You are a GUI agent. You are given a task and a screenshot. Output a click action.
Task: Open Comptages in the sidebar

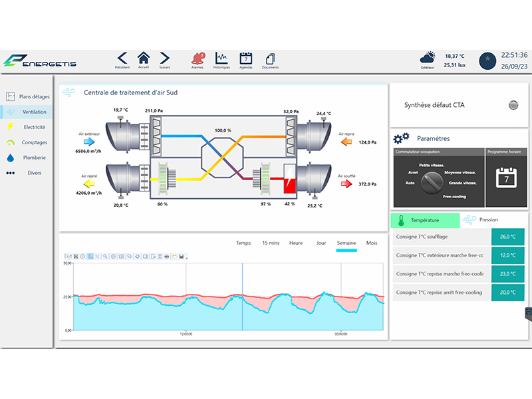27,142
